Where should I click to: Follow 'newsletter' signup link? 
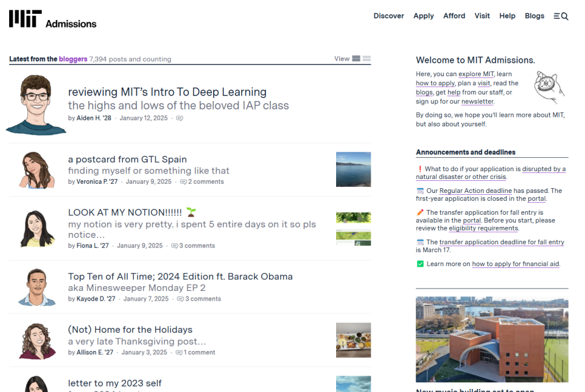pos(477,102)
